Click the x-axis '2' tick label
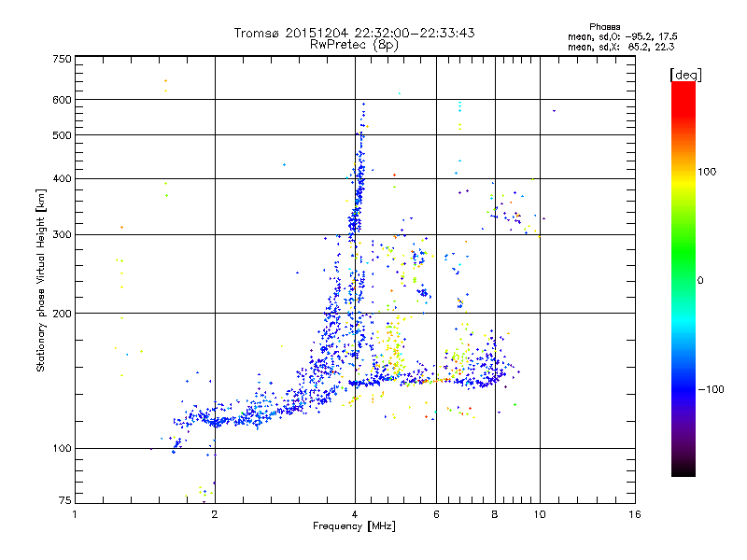Screen dimensions: 747x560 215,514
